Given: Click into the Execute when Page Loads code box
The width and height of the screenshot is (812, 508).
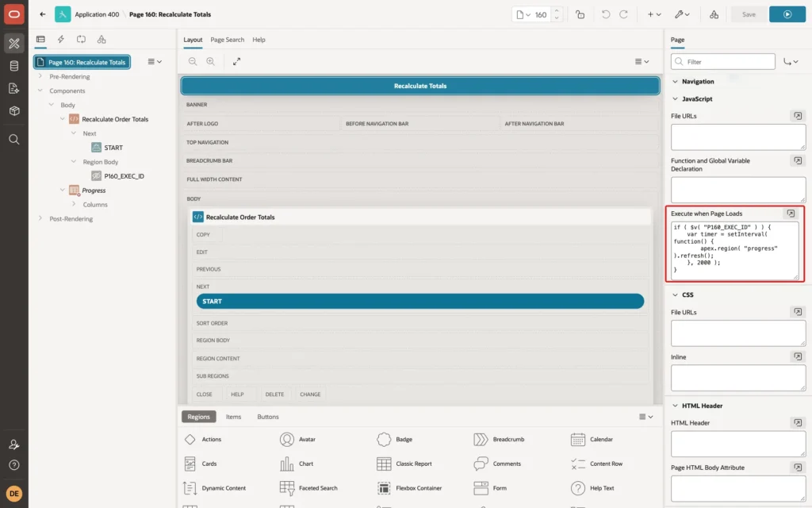Looking at the screenshot, I should 734,250.
